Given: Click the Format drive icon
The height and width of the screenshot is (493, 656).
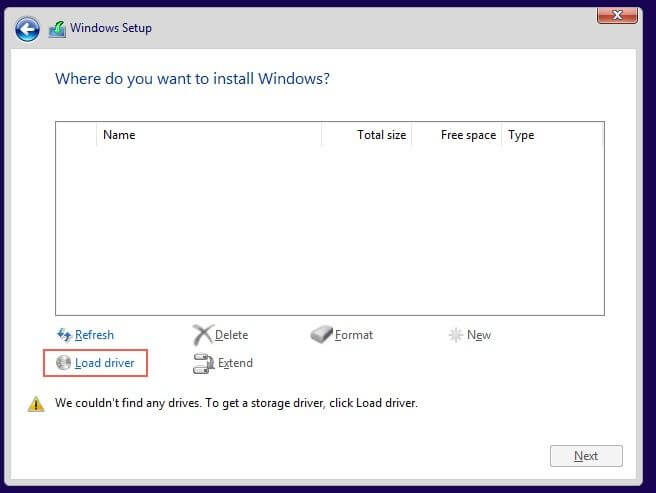Looking at the screenshot, I should [321, 335].
